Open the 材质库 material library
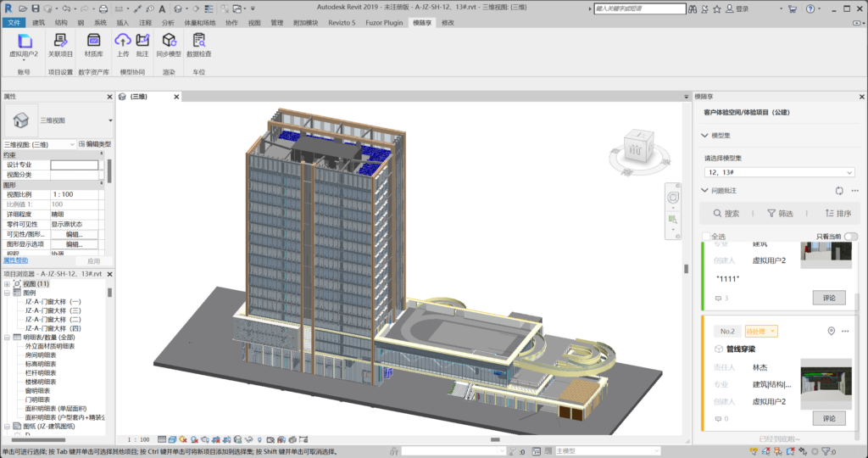This screenshot has width=868, height=458. [93, 41]
